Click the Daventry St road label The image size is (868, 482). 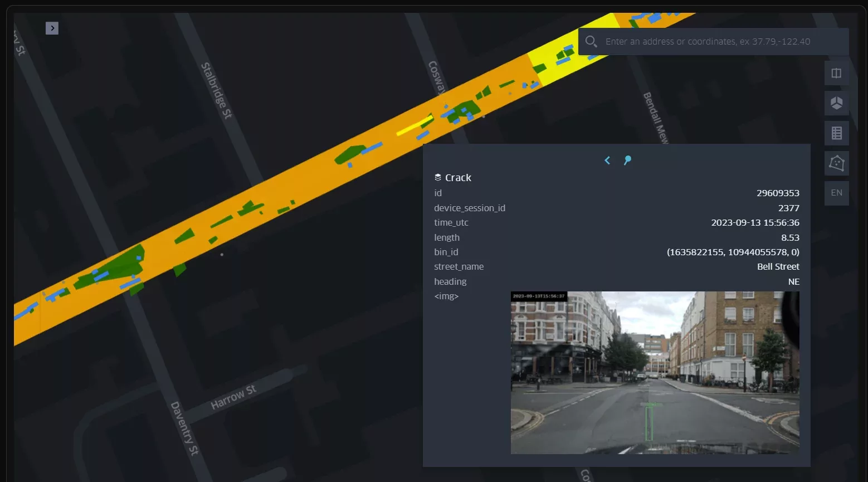[x=184, y=428]
